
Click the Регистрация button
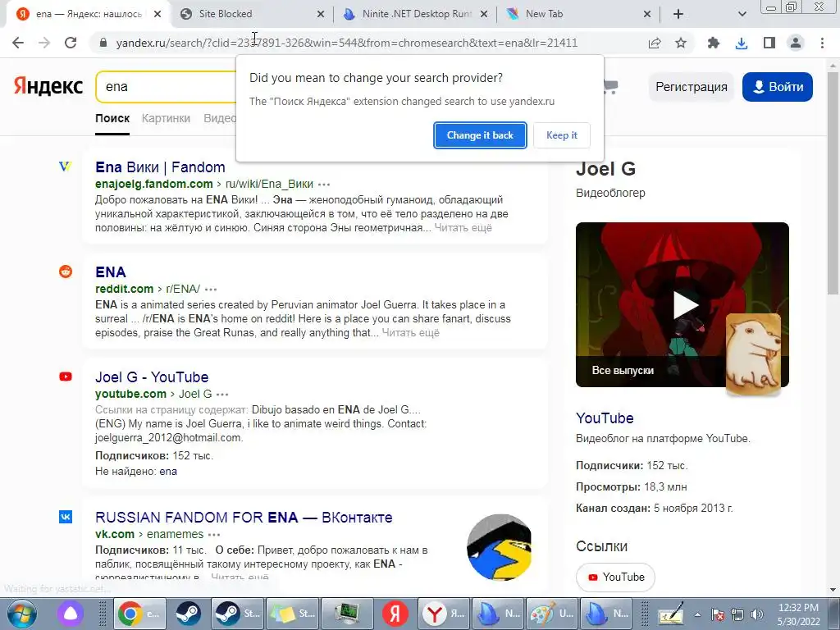coord(691,87)
